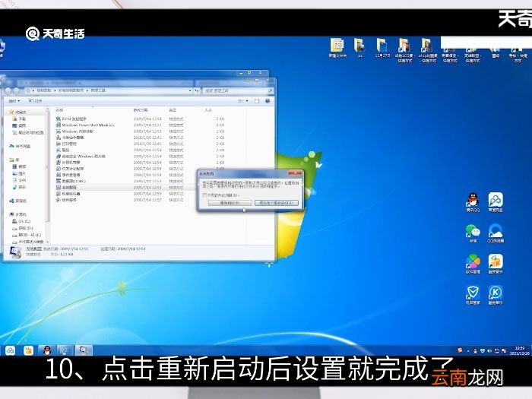The height and width of the screenshot is (399, 532).
Task: Click the 搜索 管理工具 search box
Action: [x=237, y=91]
